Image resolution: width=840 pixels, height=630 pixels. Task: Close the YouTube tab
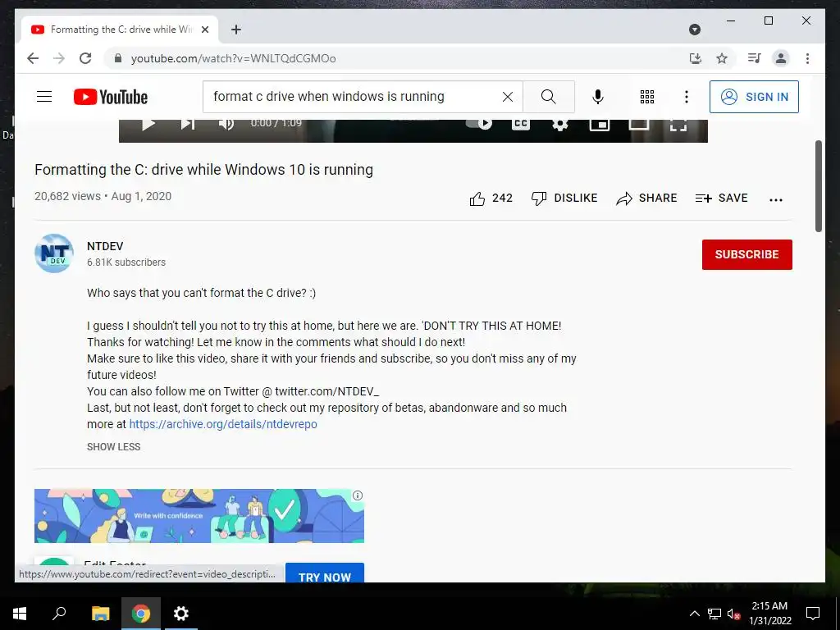[204, 30]
